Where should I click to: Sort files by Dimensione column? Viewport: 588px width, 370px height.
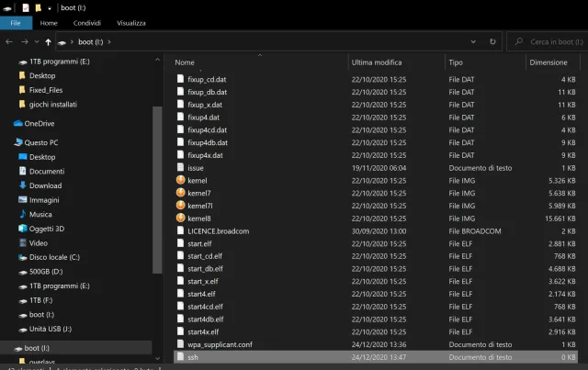(x=548, y=62)
